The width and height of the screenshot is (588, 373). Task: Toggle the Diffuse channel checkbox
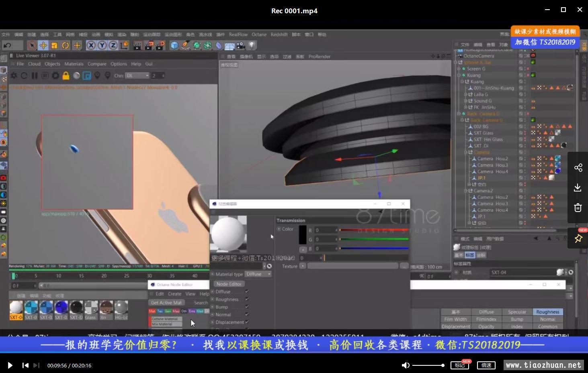(247, 291)
